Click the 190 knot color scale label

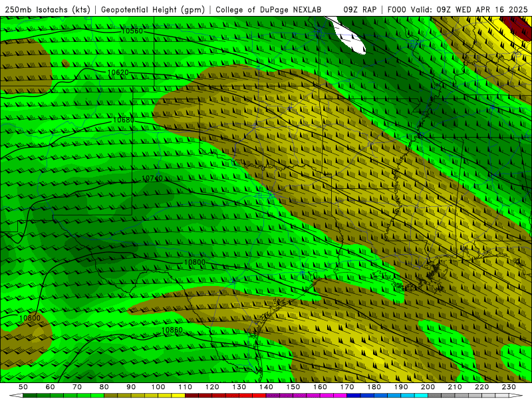click(401, 387)
